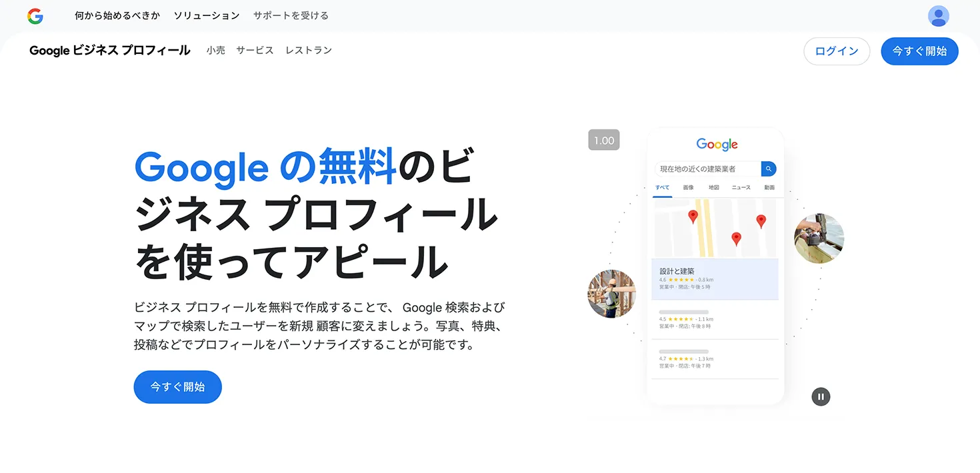
Task: Click the 4.5 rated listing 1.1 km
Action: click(x=715, y=320)
